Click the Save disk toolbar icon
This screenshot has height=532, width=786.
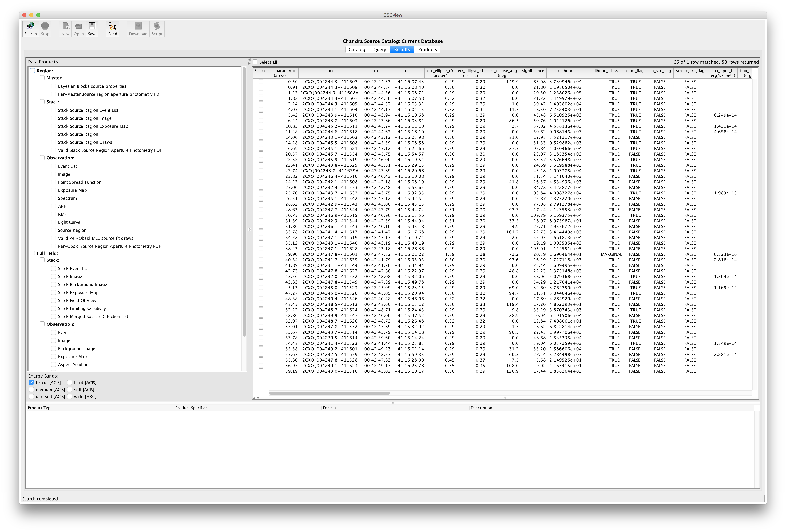92,26
